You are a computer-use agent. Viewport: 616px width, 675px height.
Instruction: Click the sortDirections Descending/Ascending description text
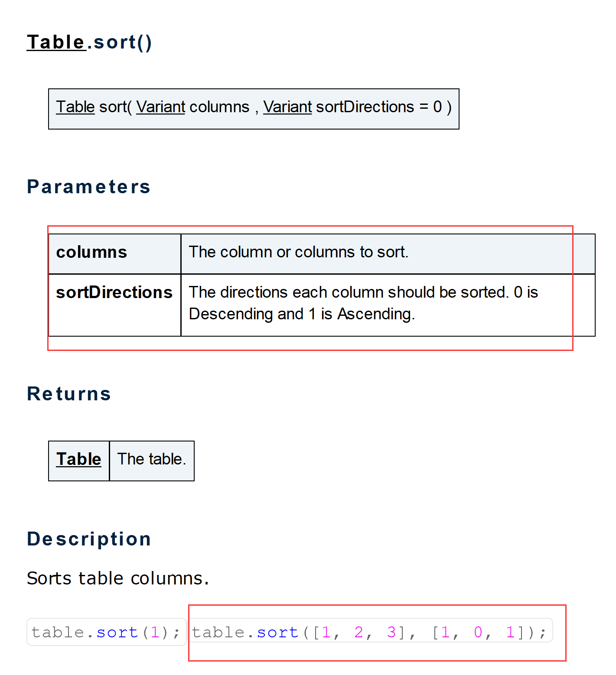363,303
